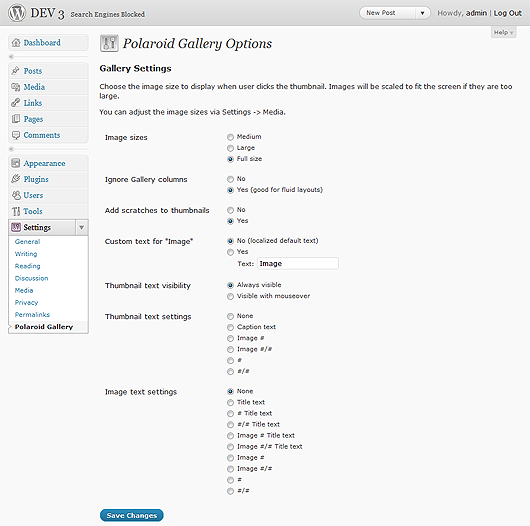Click the Log Out link
530x526 pixels.
pos(507,13)
